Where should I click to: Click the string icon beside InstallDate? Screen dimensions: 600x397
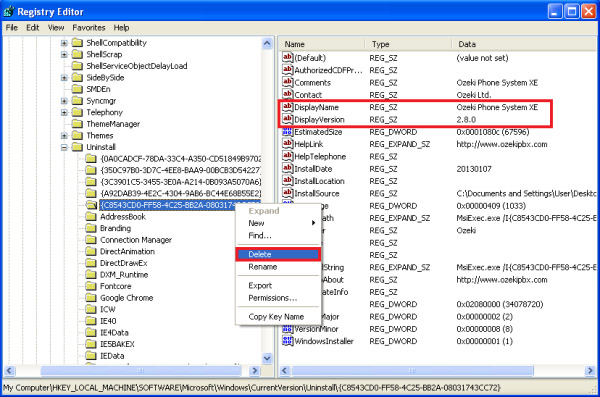coord(288,168)
